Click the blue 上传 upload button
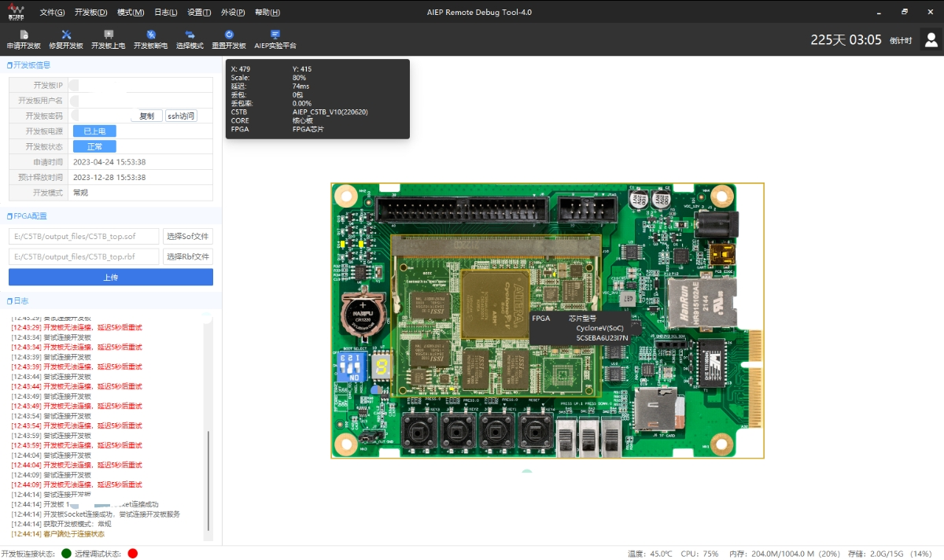The width and height of the screenshot is (944, 560). point(111,277)
